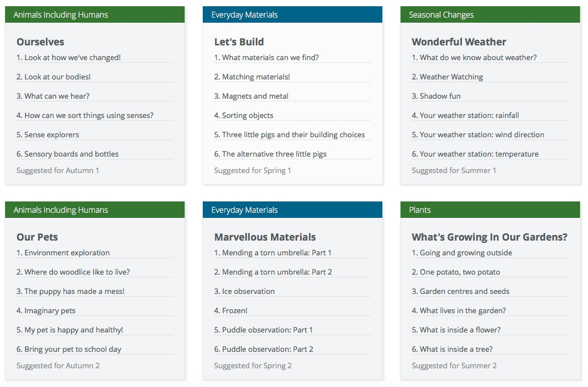Image resolution: width=588 pixels, height=387 pixels.
Task: Select the Wonderful Weather unit heading
Action: click(x=459, y=42)
